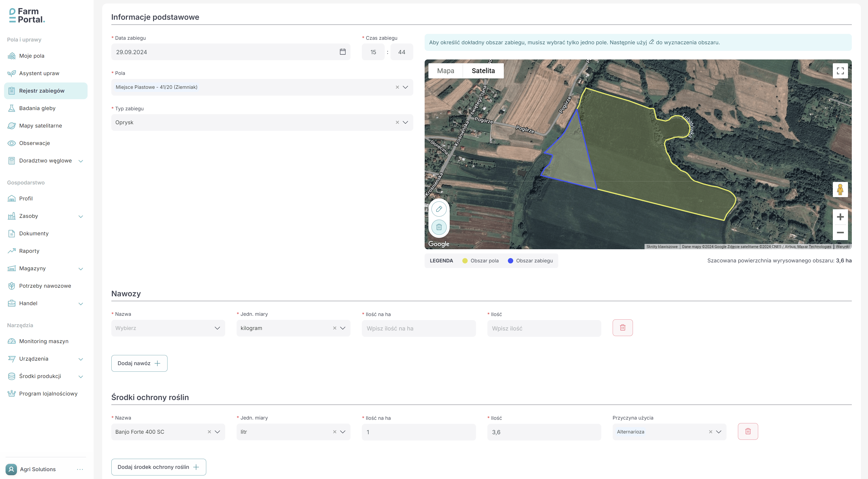The image size is (868, 479).
Task: Open Moje pola in sidebar
Action: pyautogui.click(x=46, y=56)
